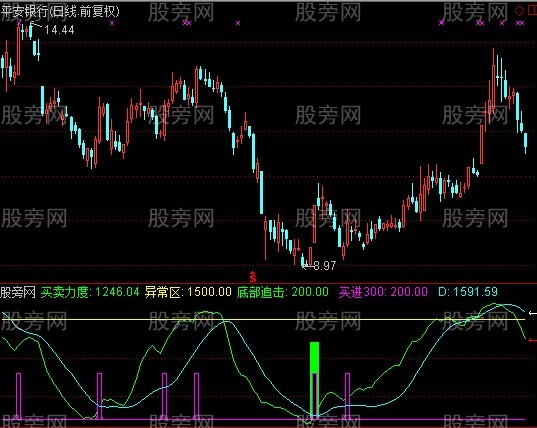The image size is (537, 428).
Task: Click the low price label 8.97
Action: [325, 265]
